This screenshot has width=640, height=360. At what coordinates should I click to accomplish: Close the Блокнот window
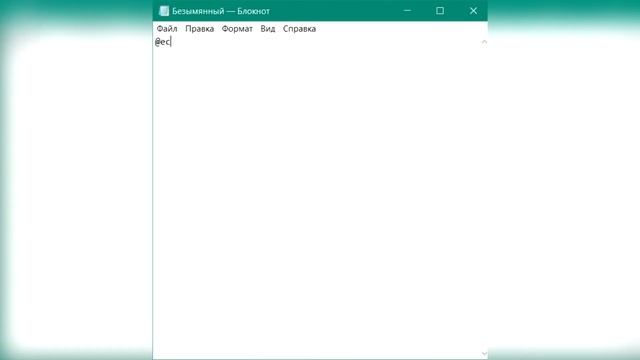coord(473,11)
